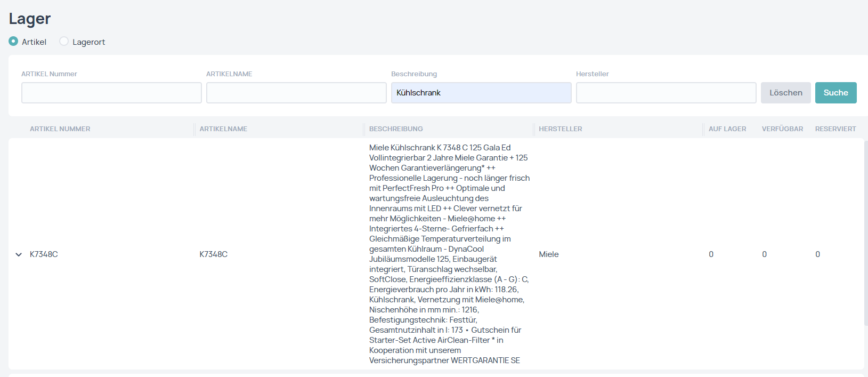Focus the ARTIKELNAME filter input
Screen dimensions: 868x377
(x=296, y=93)
